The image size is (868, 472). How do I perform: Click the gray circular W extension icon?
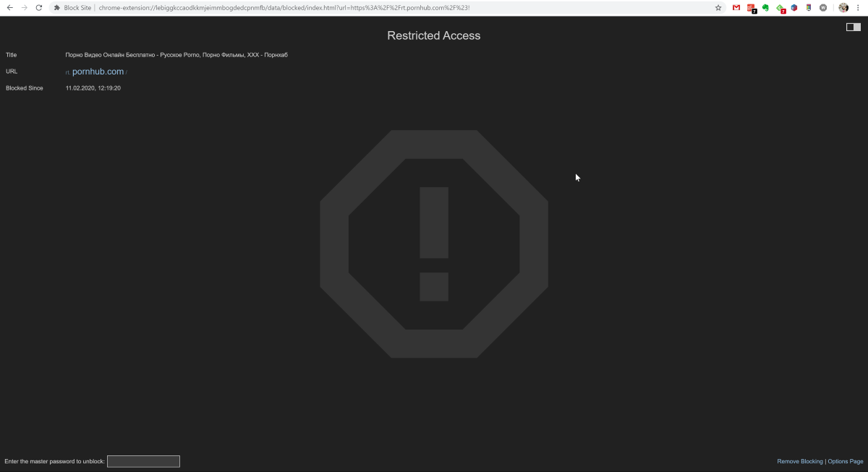tap(823, 8)
